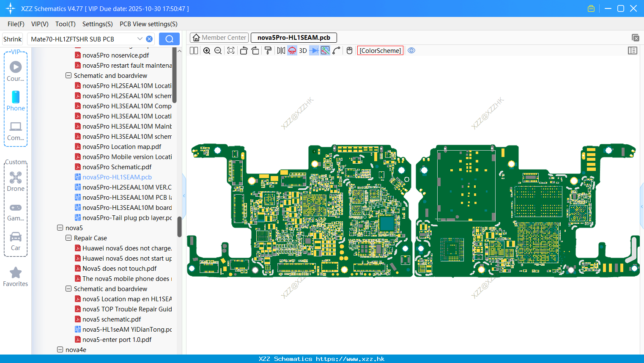This screenshot has width=644, height=363.
Task: Click the Shrink button
Action: [13, 39]
